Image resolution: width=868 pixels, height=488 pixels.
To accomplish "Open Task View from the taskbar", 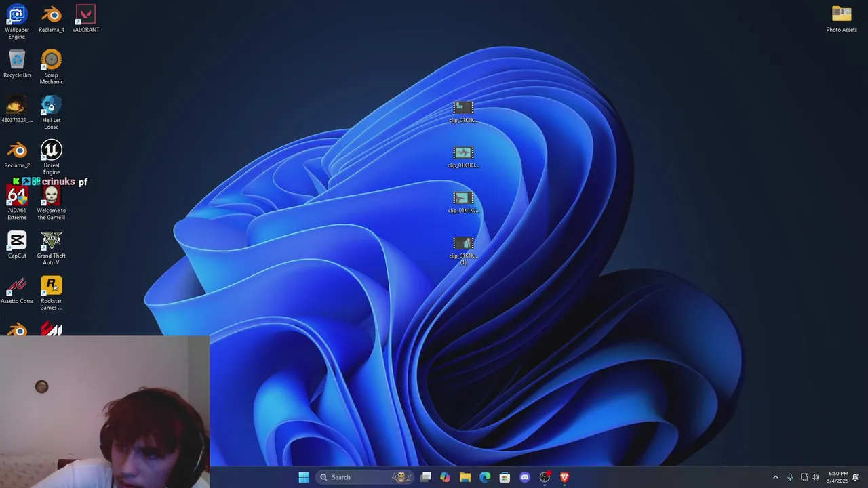I will click(x=425, y=477).
